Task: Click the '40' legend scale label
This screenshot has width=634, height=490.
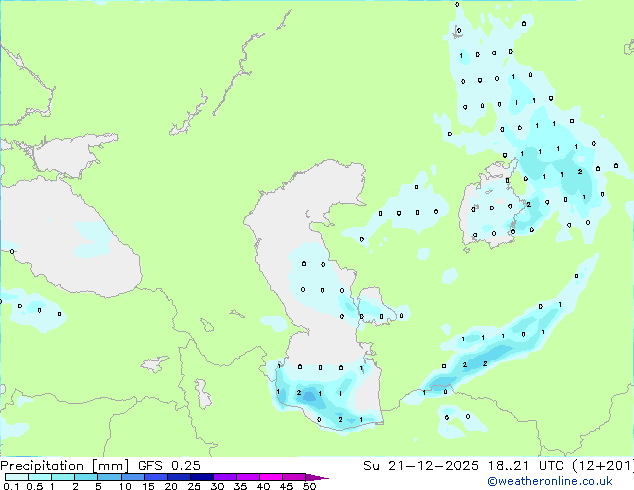Action: click(x=263, y=486)
